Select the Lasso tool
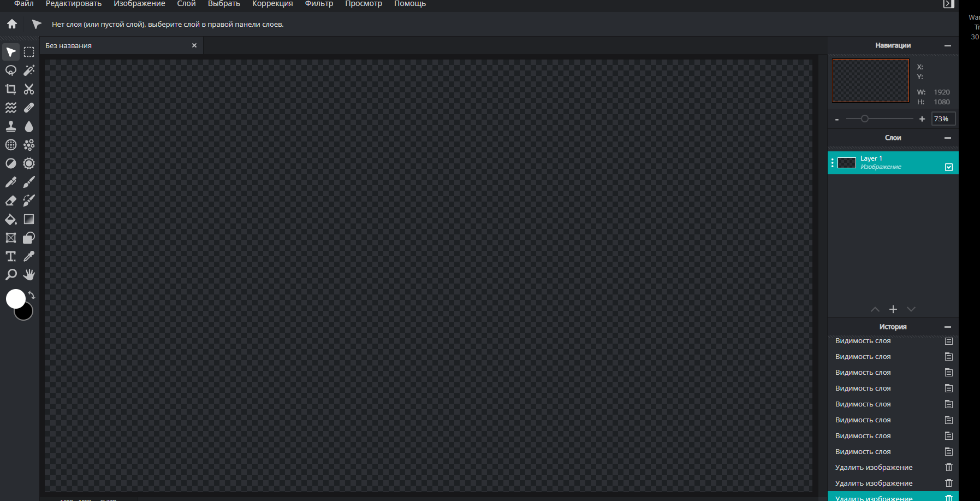The height and width of the screenshot is (501, 980). coord(11,70)
